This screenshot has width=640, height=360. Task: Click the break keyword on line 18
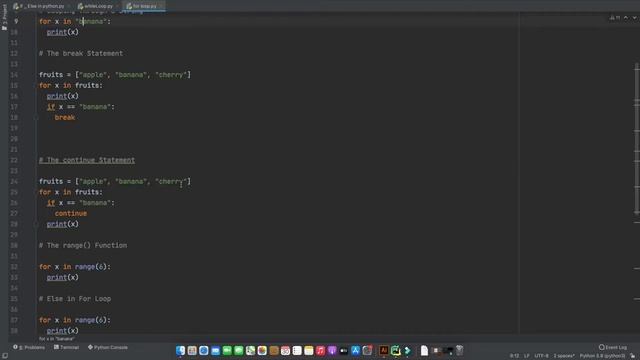coord(65,118)
